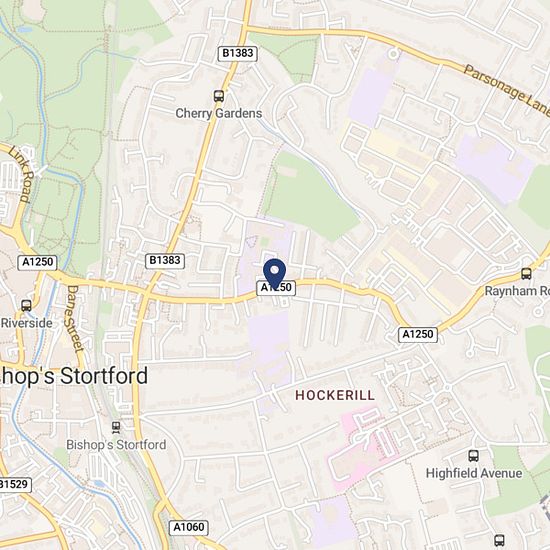The height and width of the screenshot is (550, 550).
Task: Click the Dane Street road label
Action: pos(74,318)
